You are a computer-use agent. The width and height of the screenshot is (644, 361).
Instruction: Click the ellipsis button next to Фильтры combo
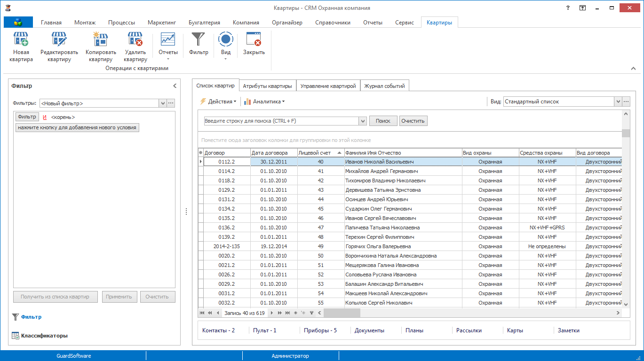(171, 103)
